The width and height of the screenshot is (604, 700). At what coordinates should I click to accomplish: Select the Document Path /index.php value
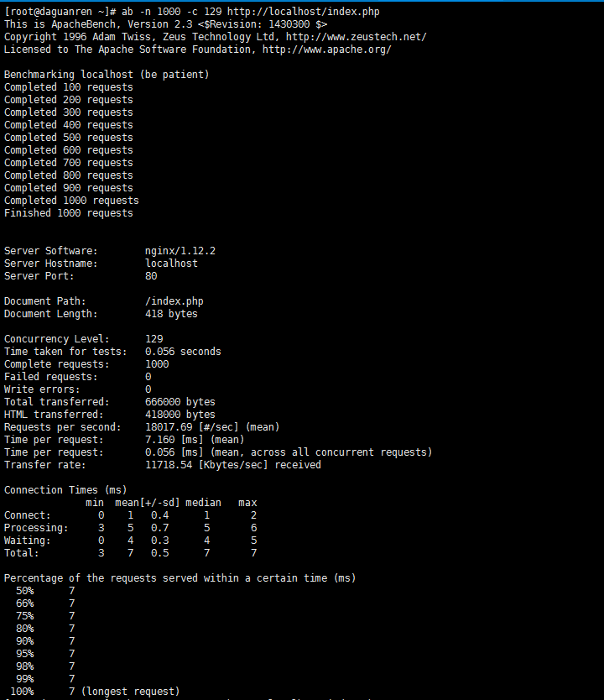click(174, 301)
